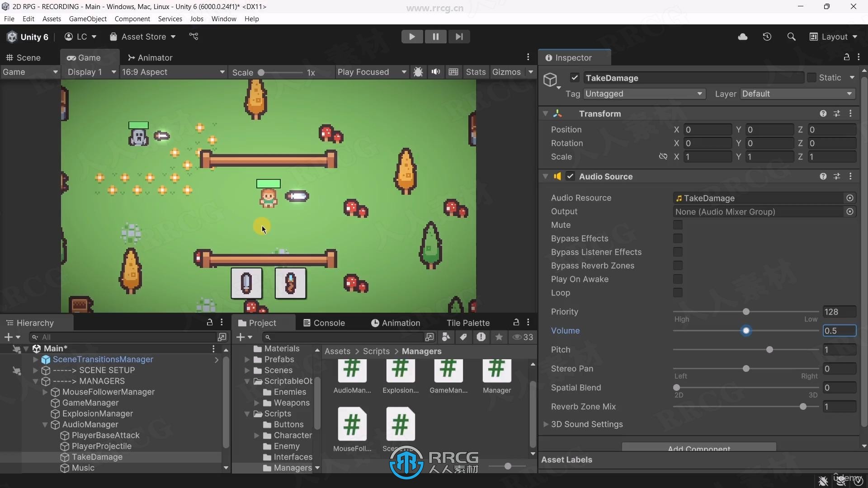The height and width of the screenshot is (488, 868).
Task: Open Audio Source help question icon
Action: click(823, 177)
